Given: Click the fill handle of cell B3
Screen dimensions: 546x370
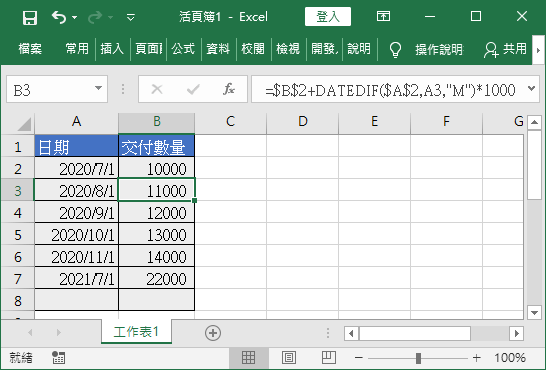Looking at the screenshot, I should click(194, 200).
